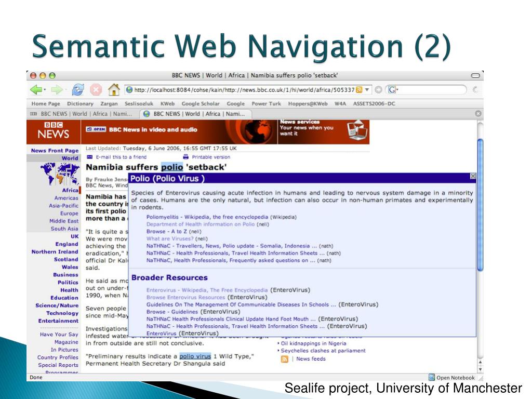Viewport: 532px width, 399px height.
Task: Click the printer icon
Action: 185,157
